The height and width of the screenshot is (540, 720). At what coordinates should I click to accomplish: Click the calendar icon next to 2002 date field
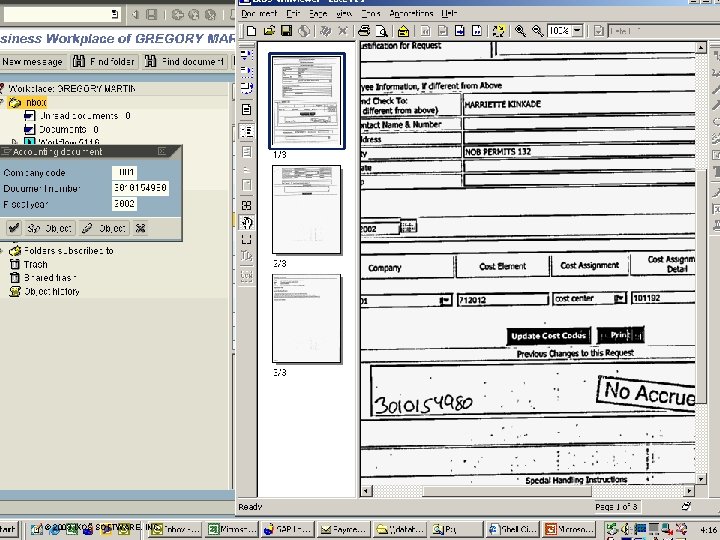[408, 226]
